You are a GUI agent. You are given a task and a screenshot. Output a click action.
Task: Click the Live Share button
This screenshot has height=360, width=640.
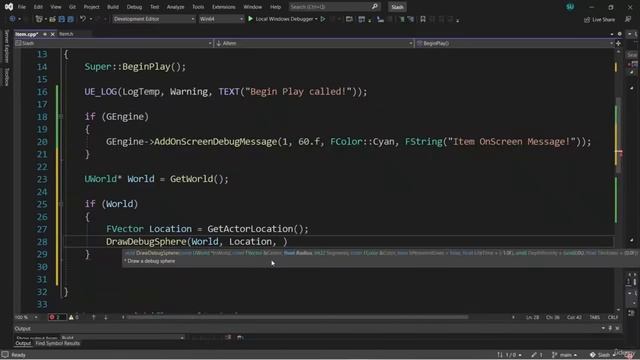click(x=600, y=19)
